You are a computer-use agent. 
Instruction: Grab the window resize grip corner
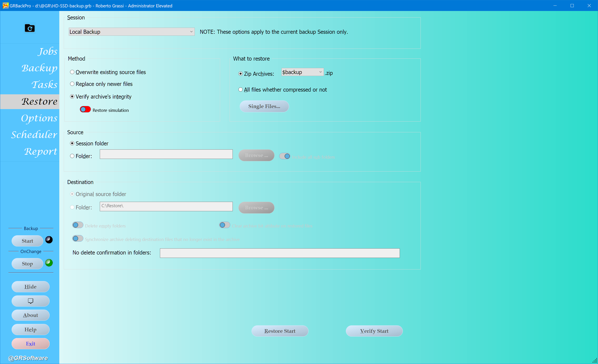(595, 361)
